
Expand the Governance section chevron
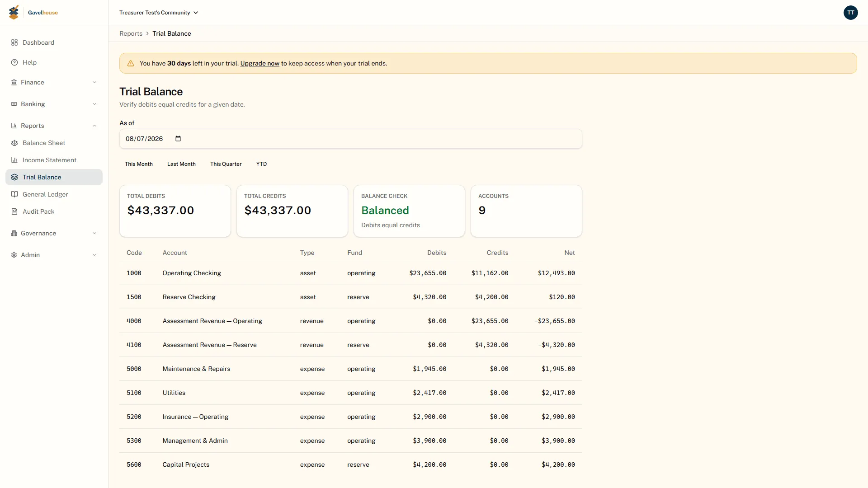[x=94, y=233]
